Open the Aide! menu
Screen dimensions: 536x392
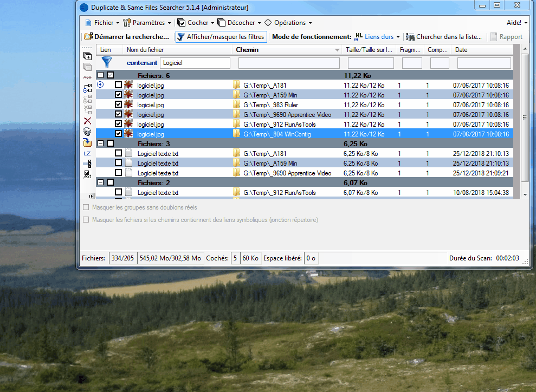(516, 23)
